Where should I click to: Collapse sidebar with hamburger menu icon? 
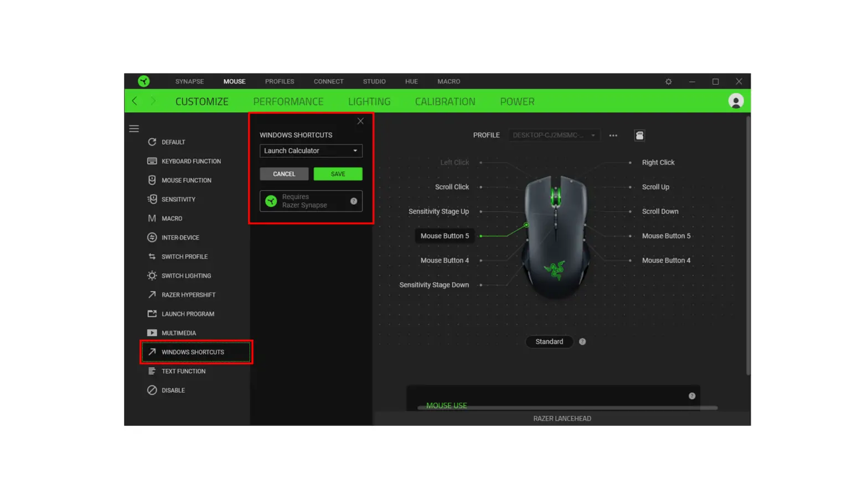[x=134, y=128]
